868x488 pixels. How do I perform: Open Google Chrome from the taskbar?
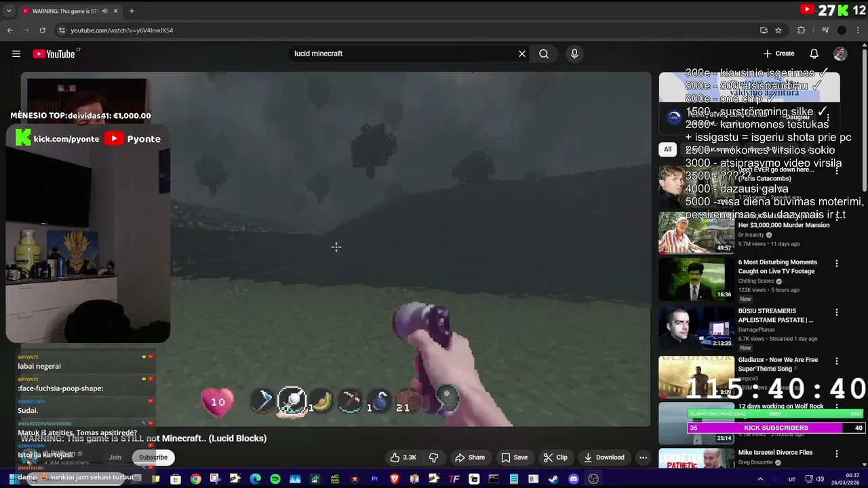[x=195, y=479]
